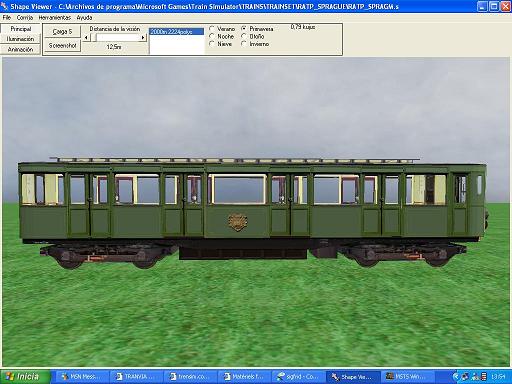
Task: Click the Carga S button
Action: 63,32
